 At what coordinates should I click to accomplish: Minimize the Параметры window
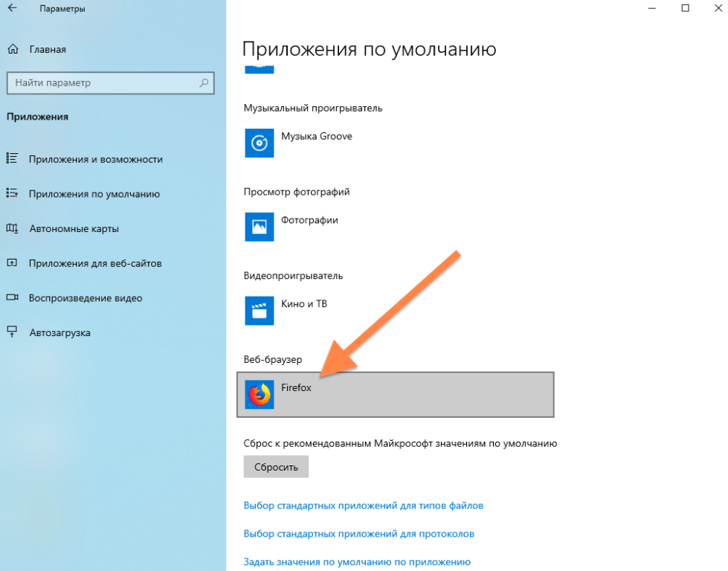(652, 8)
